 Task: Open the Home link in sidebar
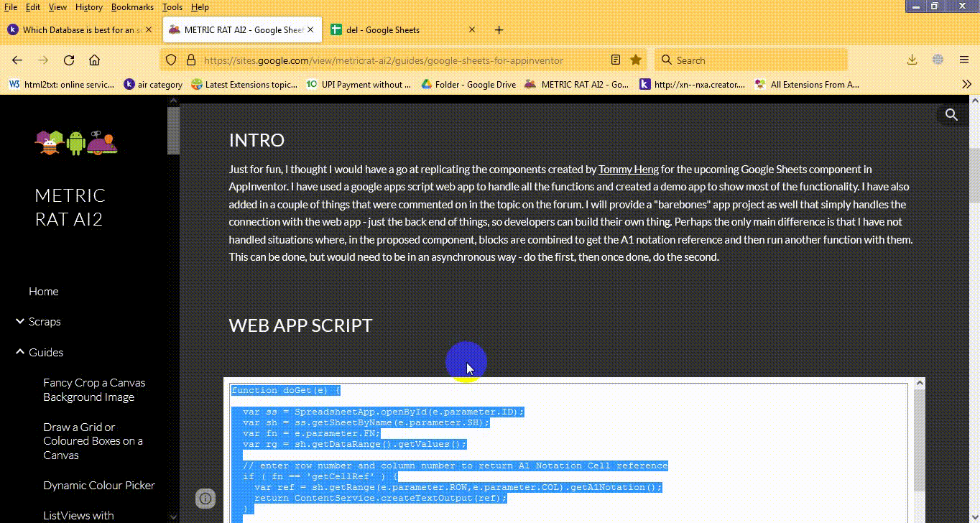(x=44, y=292)
